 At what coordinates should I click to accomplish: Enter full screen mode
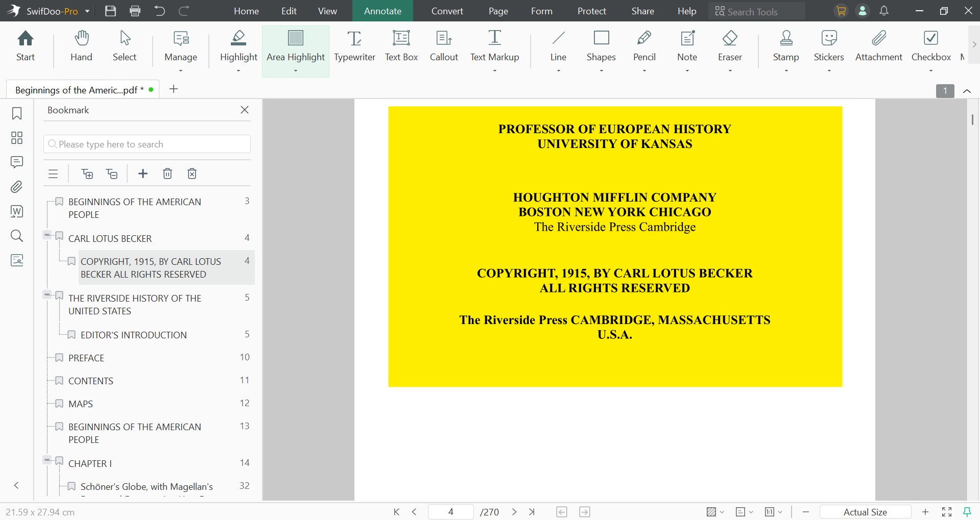[x=947, y=512]
